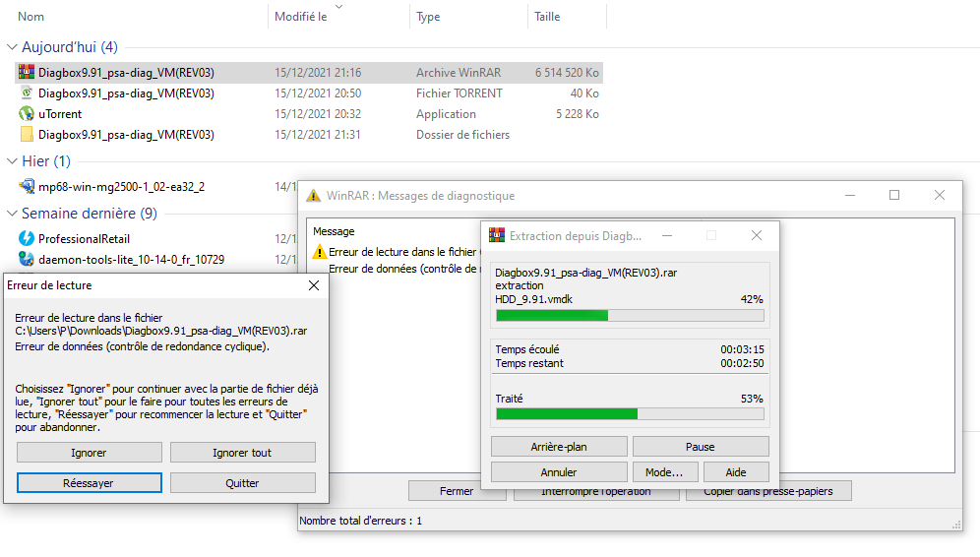The image size is (980, 557).
Task: Click the 'Temps restant' 00:02:50 value
Action: point(742,363)
